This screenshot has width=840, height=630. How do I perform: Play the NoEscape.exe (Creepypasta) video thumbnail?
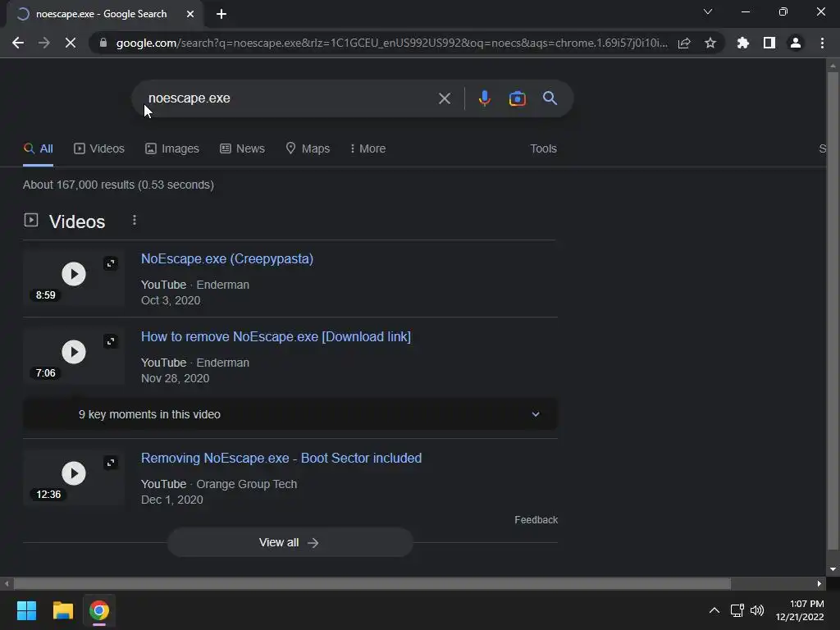pyautogui.click(x=73, y=274)
